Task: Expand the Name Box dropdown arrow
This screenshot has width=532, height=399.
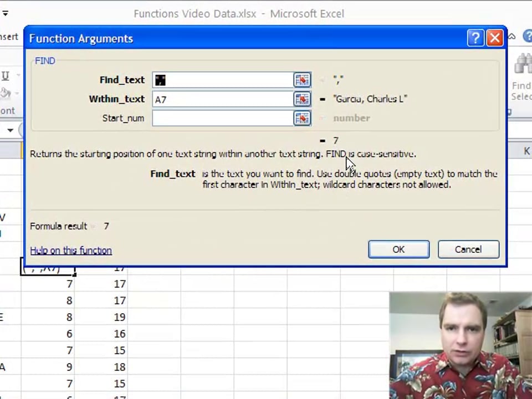Action: [x=10, y=130]
